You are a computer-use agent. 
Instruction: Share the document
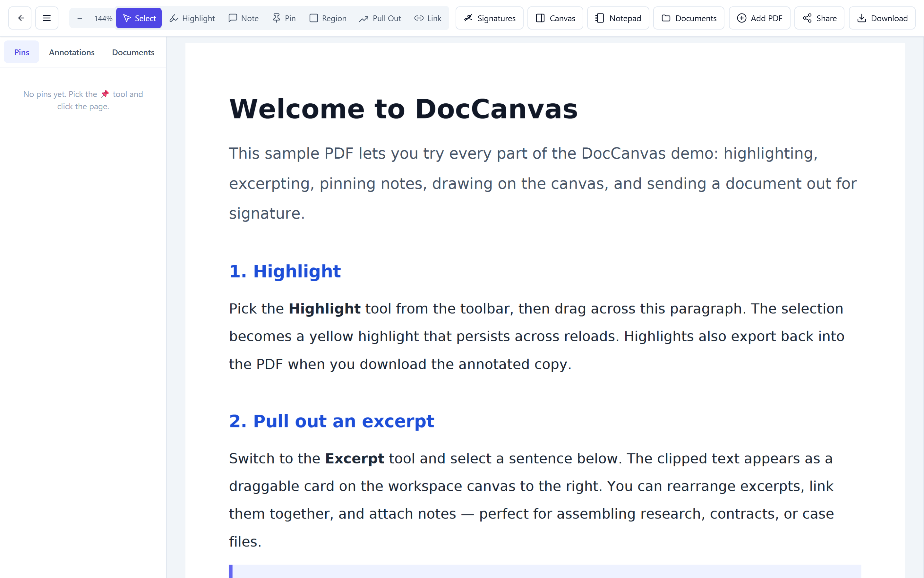point(819,18)
